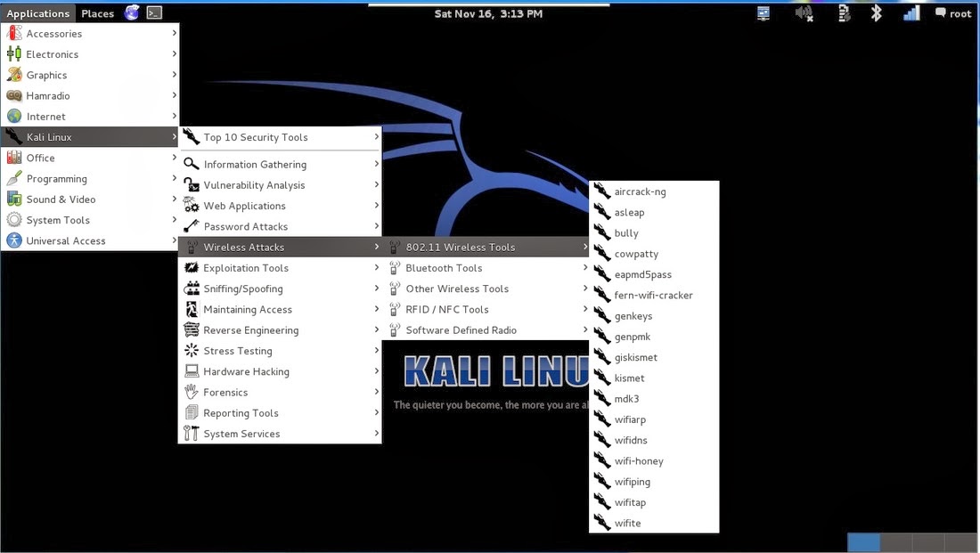
Task: Click the signal strength bars icon
Action: (912, 12)
